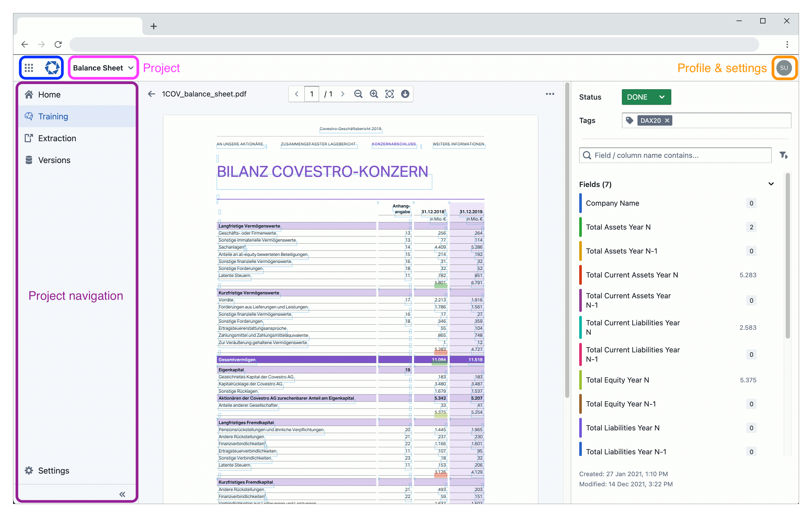Click the fields panel vertical scrollbar
This screenshot has height=517, width=812.
pos(787,256)
